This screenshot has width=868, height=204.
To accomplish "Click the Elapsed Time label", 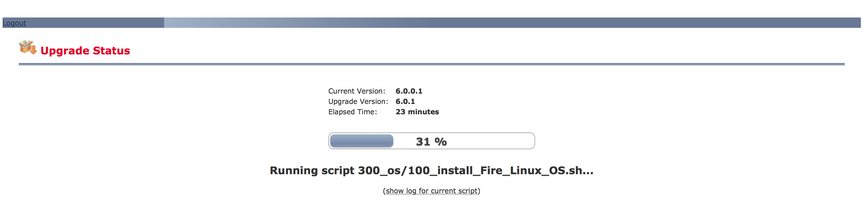I will [353, 112].
